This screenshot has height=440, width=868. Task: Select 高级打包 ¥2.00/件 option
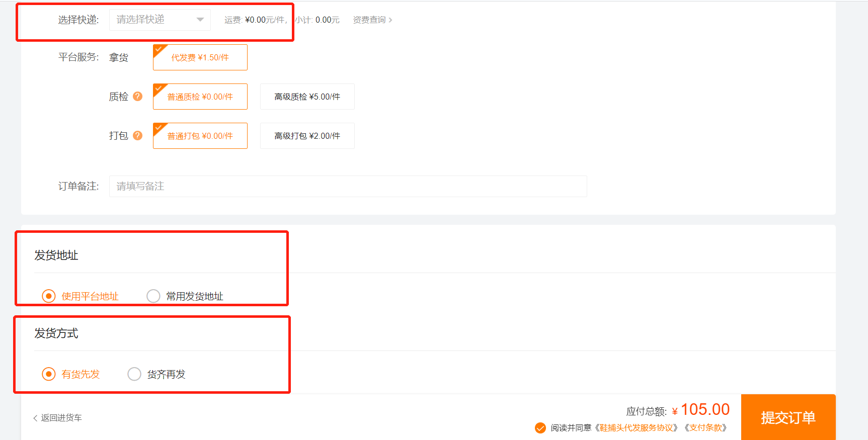[x=307, y=136]
